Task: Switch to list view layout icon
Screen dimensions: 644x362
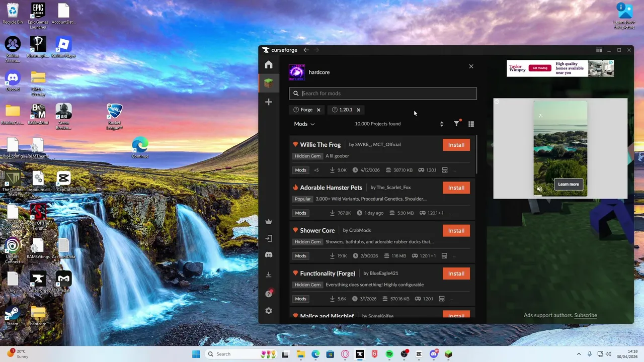Action: pyautogui.click(x=471, y=124)
